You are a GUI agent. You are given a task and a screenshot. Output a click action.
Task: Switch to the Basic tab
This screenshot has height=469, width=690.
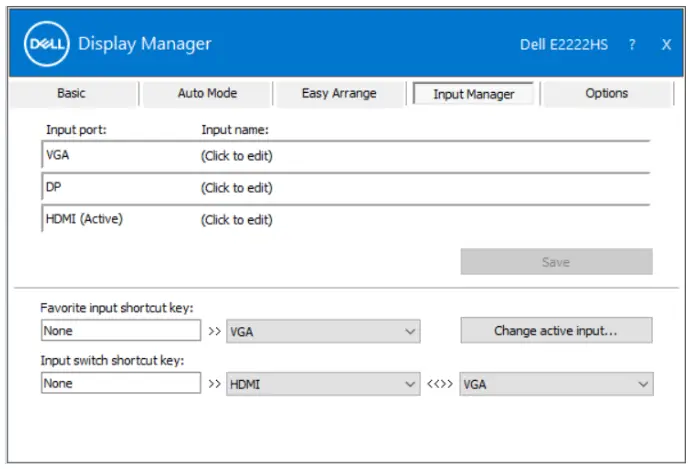(x=71, y=93)
